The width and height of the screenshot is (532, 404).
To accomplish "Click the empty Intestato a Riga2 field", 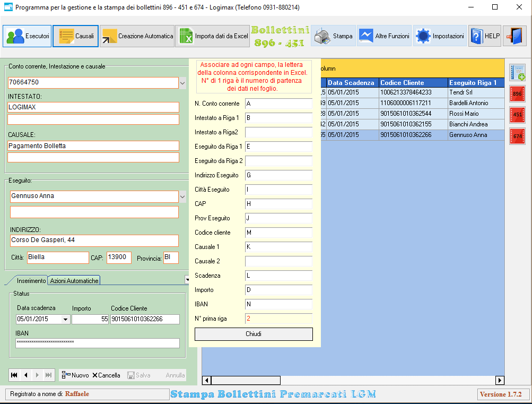I will click(x=278, y=132).
